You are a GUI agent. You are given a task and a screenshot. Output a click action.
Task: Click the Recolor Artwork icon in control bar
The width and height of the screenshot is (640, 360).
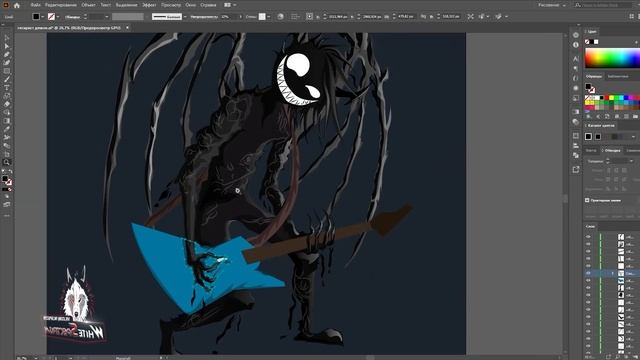(280, 17)
